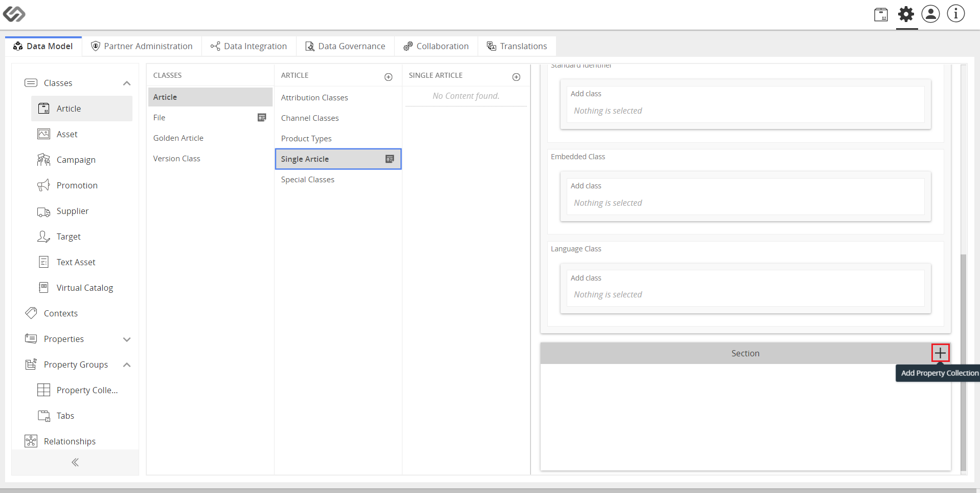Select Virtual Catalog in the sidebar
Viewport: 980px width, 493px height.
[x=82, y=288]
